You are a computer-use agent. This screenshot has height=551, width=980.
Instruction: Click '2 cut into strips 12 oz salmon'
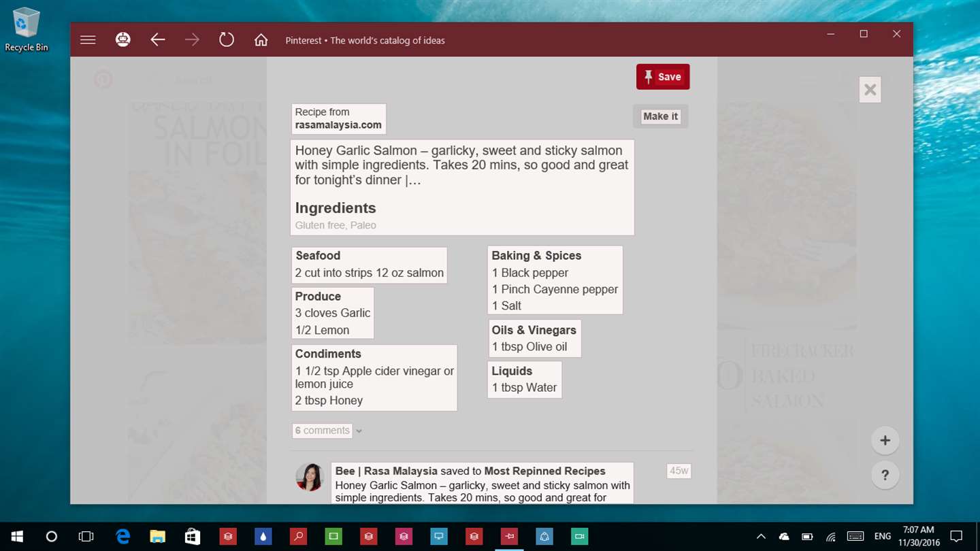tap(370, 273)
